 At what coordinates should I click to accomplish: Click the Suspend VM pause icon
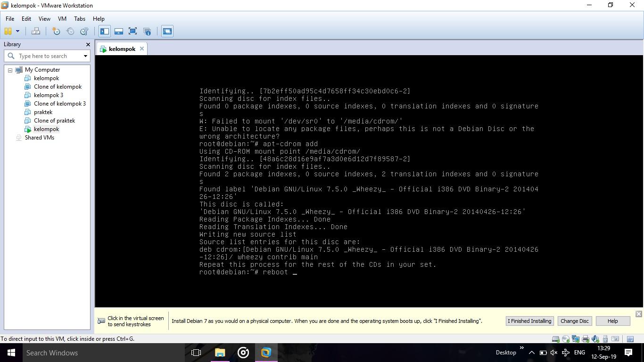click(8, 31)
